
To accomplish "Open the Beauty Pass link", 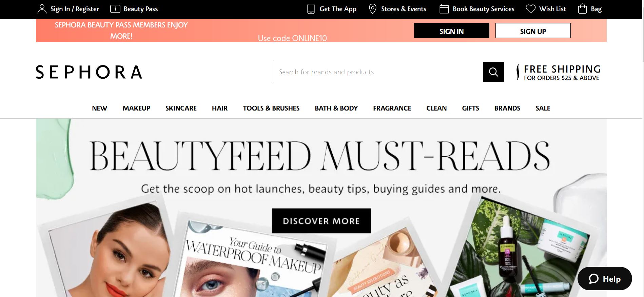I will click(x=141, y=9).
